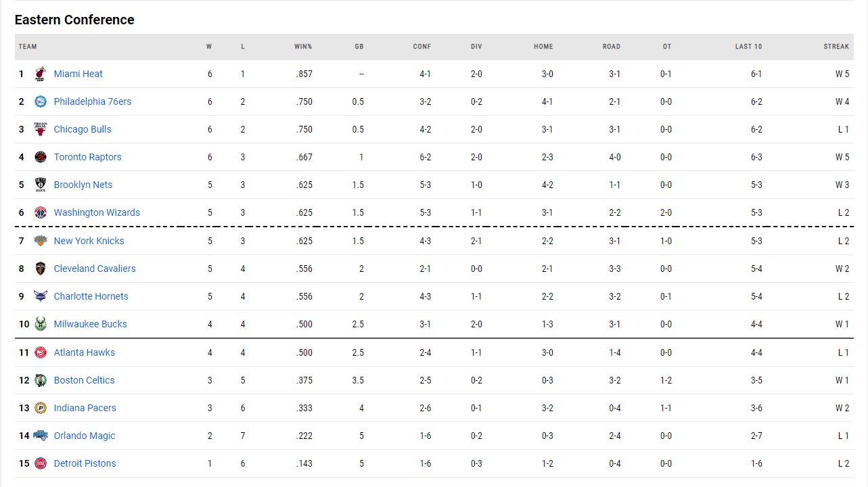Click the Orlando Magic logo icon

tap(41, 436)
